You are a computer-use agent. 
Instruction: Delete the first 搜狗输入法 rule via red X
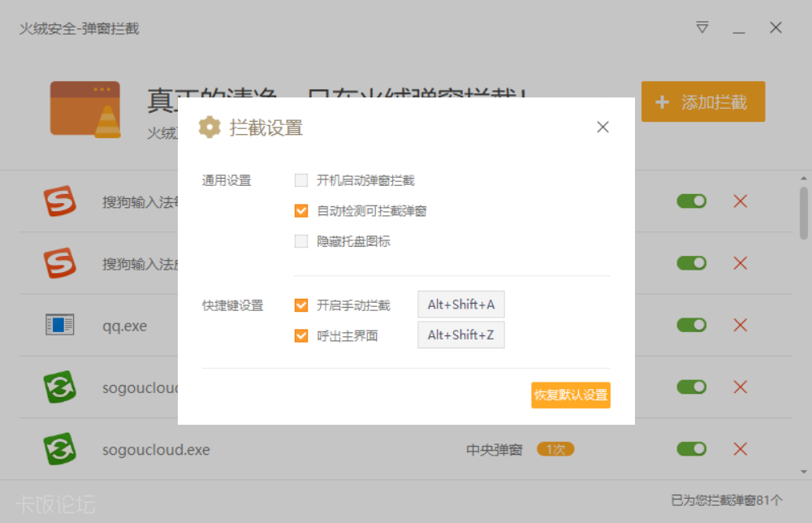pos(740,201)
